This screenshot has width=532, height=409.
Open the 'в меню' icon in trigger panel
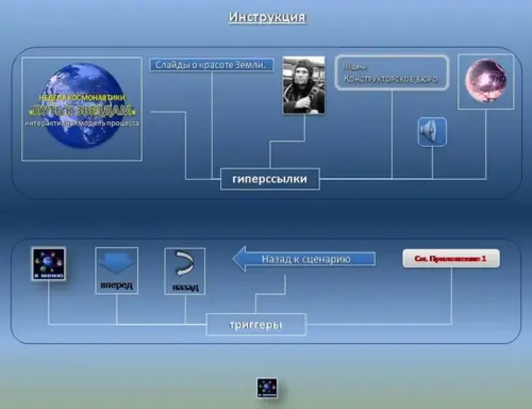48,264
